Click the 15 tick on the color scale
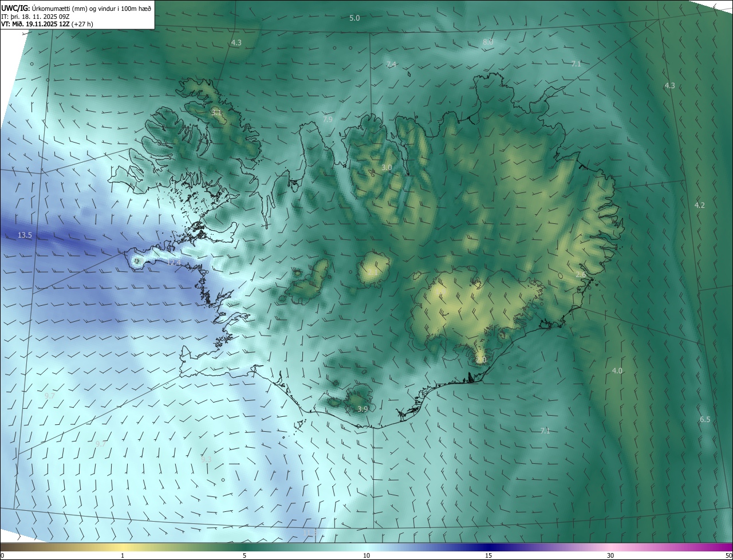 coord(488,555)
